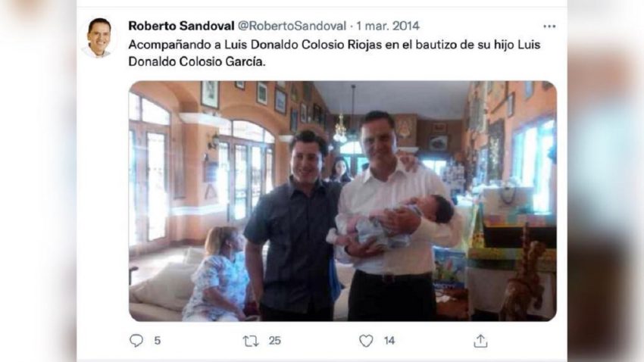Open the three-dot more options menu
Screen dimensions: 644x362
[549, 27]
